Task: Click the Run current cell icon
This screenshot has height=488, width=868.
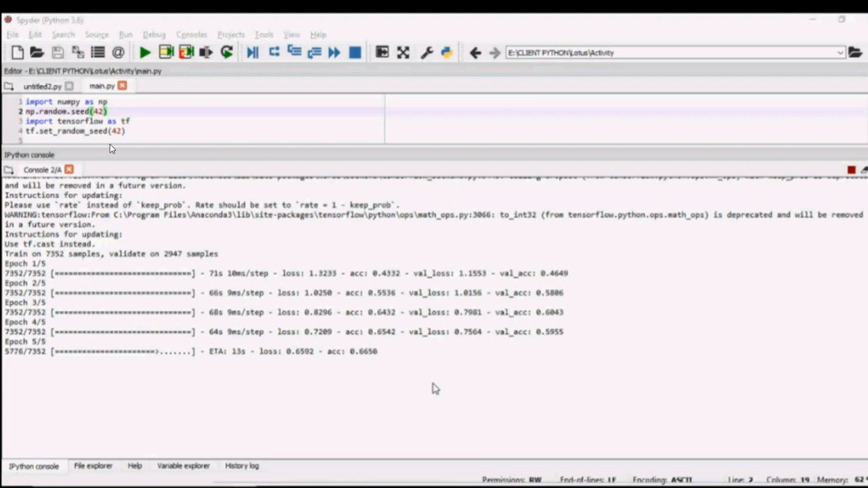Action: [x=166, y=53]
